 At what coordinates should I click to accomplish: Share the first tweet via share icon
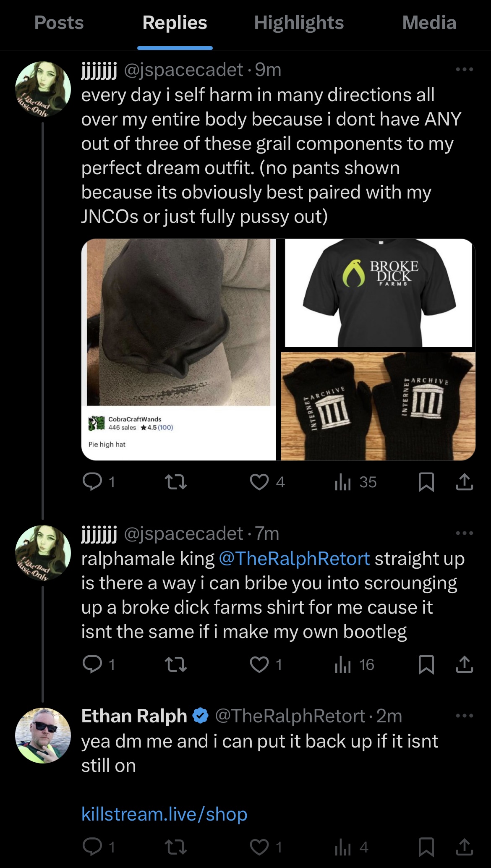click(464, 482)
